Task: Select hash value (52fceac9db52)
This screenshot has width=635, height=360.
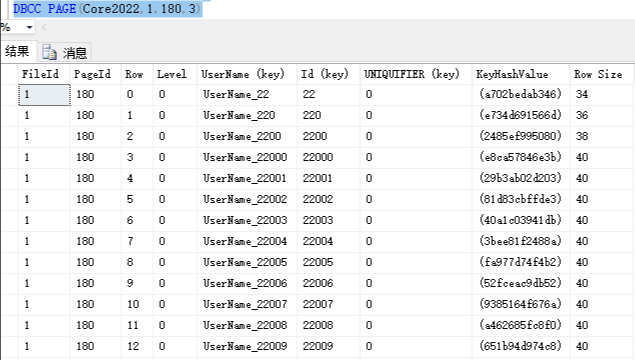Action: (x=521, y=284)
